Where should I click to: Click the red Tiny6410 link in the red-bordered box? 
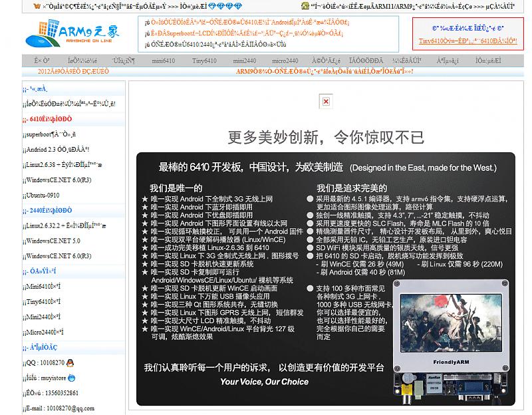coord(468,41)
